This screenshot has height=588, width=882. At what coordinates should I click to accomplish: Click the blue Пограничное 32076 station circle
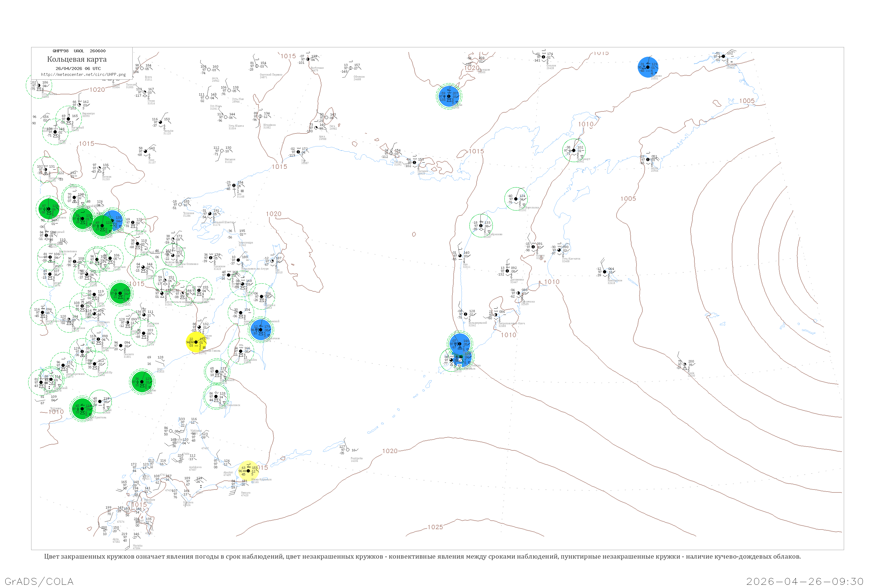coord(261,330)
